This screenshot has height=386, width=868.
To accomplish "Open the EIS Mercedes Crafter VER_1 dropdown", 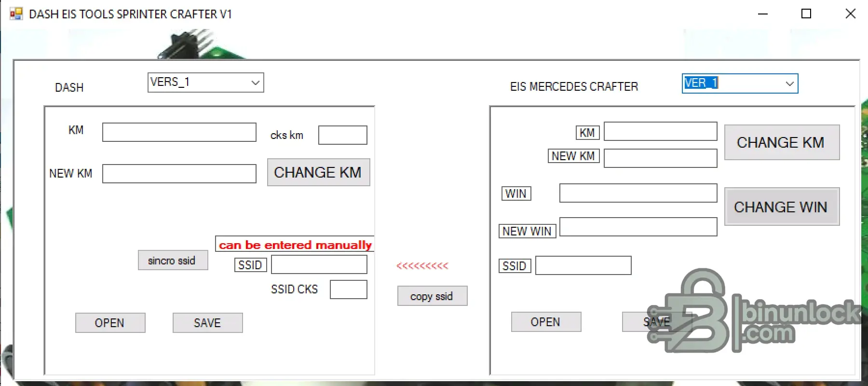I will pos(740,83).
